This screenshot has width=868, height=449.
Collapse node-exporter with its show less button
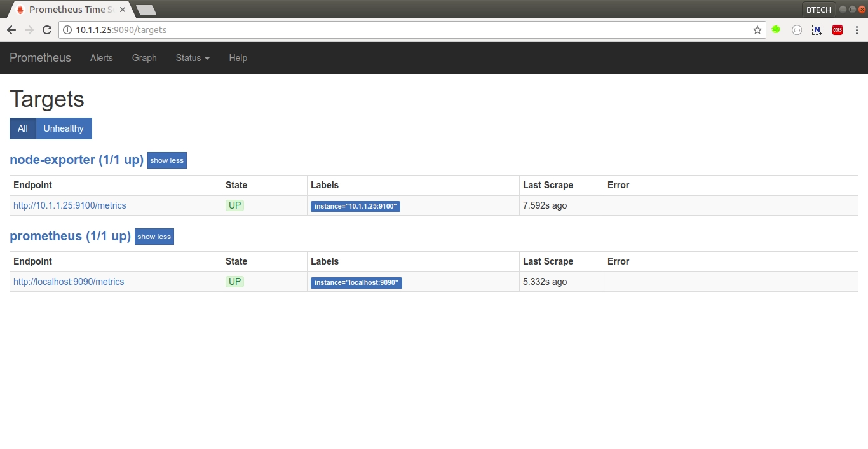click(167, 160)
